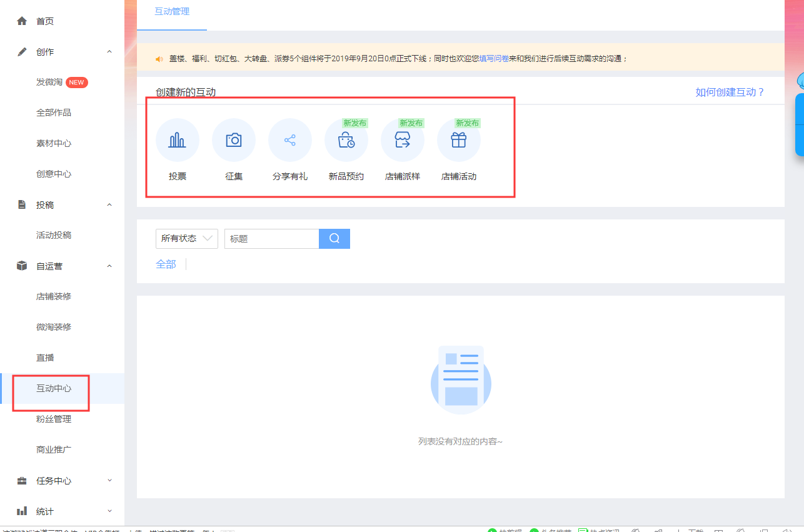The width and height of the screenshot is (804, 532).
Task: Click the 征集 camera icon
Action: [x=234, y=140]
